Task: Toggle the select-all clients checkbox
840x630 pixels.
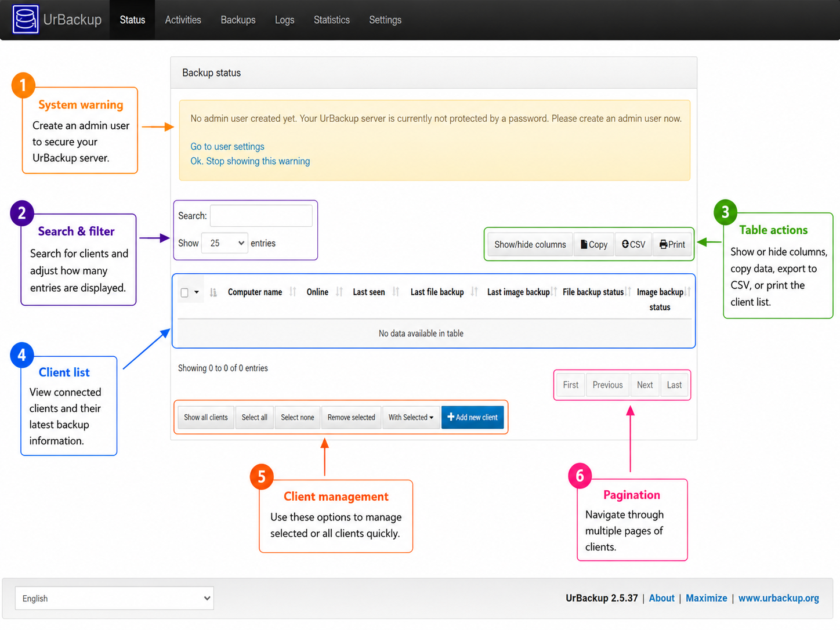Action: pos(184,292)
